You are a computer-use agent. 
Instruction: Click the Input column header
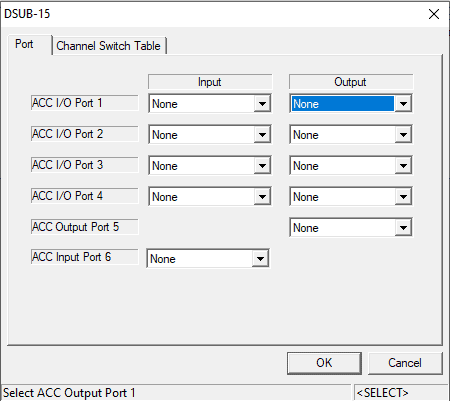tap(210, 82)
